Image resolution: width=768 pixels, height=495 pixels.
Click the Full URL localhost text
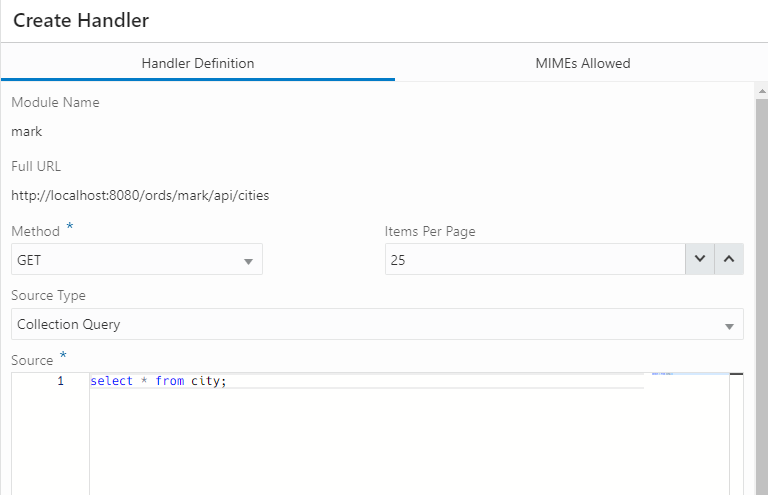pos(140,195)
